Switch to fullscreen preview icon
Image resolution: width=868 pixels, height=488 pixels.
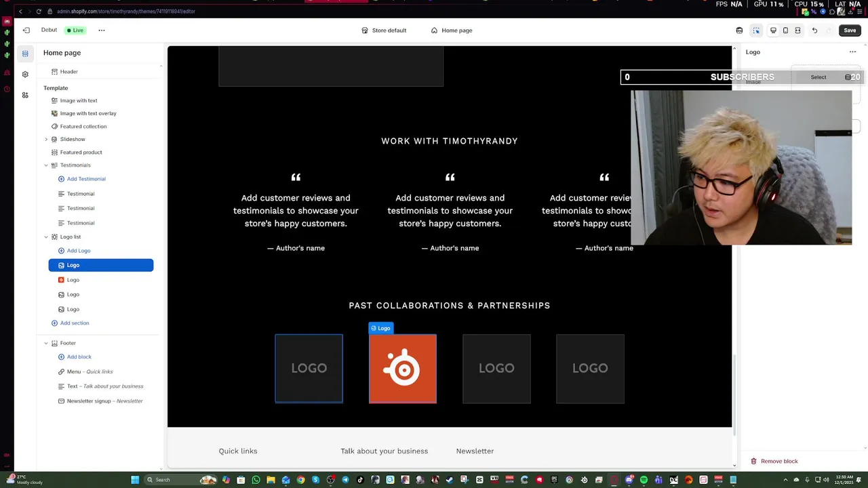[x=797, y=30]
